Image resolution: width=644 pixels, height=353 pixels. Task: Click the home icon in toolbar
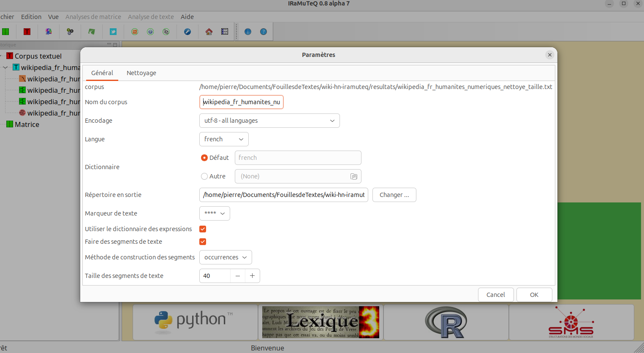click(209, 32)
